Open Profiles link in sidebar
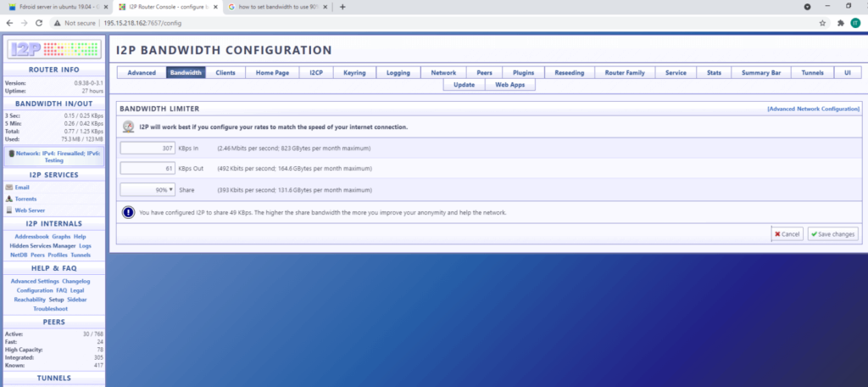 click(x=58, y=255)
